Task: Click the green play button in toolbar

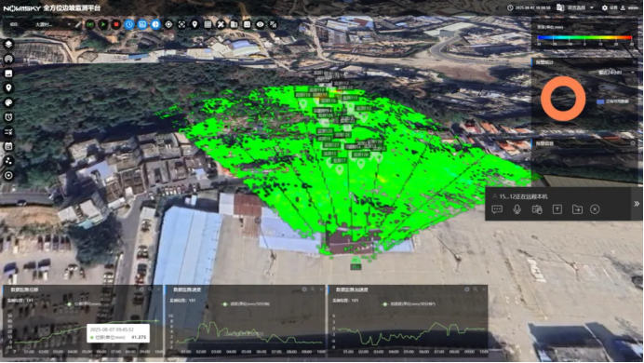Action: [103, 24]
